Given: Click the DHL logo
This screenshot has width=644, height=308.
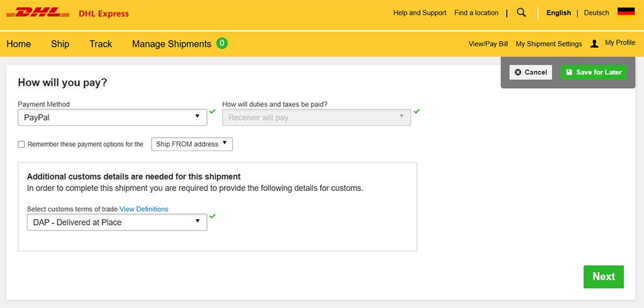Looking at the screenshot, I should click(38, 13).
